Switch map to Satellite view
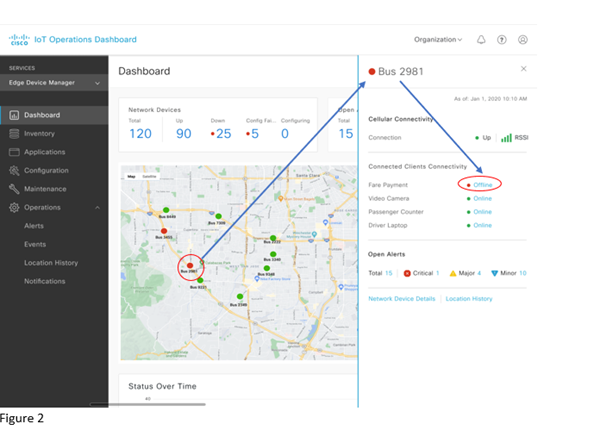Image resolution: width=600 pixels, height=430 pixels. click(149, 175)
